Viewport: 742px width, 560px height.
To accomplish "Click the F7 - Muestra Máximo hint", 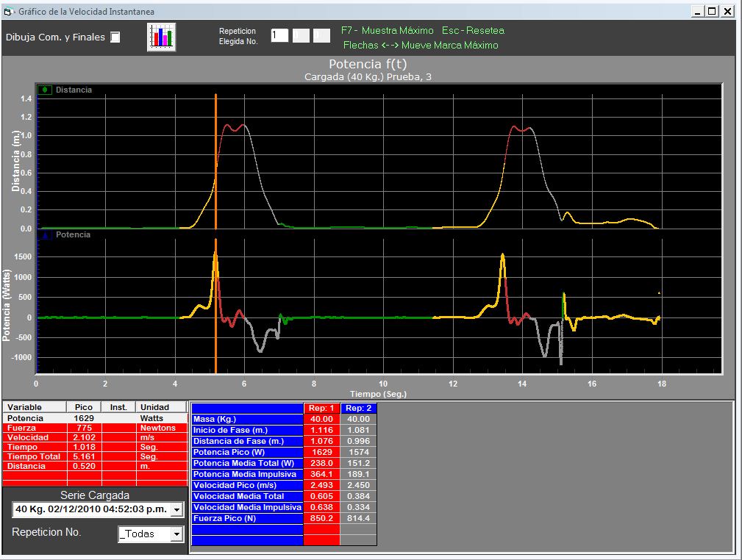I will tap(387, 30).
